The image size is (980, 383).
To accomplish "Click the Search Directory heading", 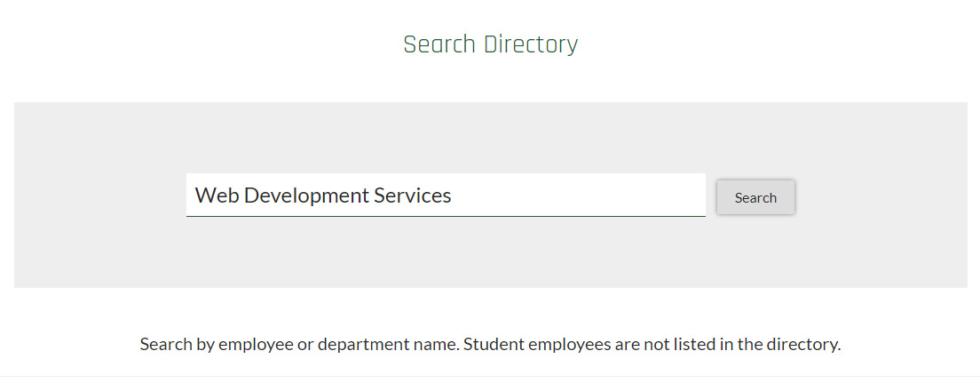I will tap(490, 44).
